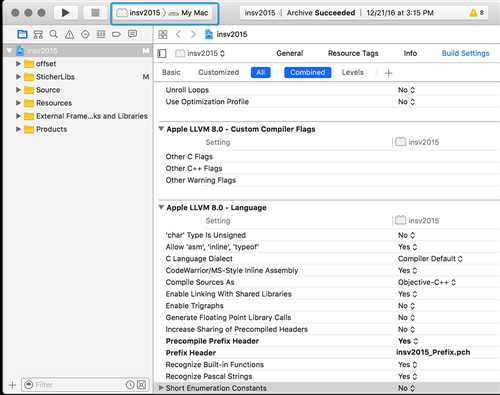Click the plus add build setting button
Viewport: 500px width, 395px height.
(388, 73)
